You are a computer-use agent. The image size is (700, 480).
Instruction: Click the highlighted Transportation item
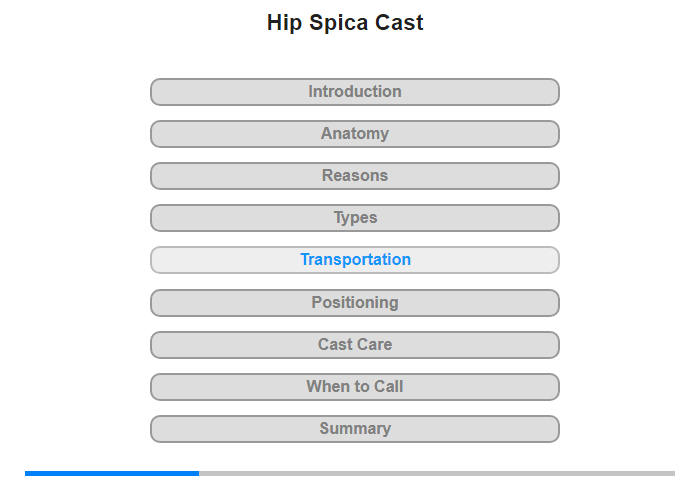[355, 260]
